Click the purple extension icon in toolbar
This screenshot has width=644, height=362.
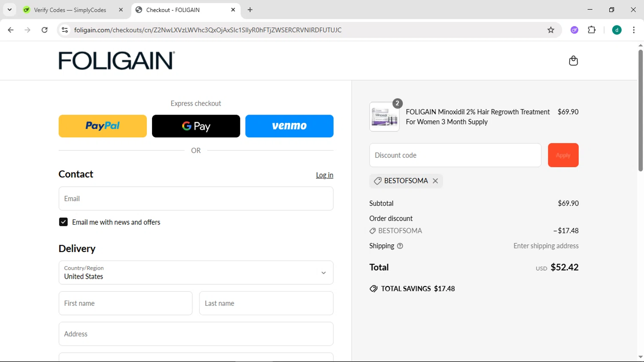574,30
